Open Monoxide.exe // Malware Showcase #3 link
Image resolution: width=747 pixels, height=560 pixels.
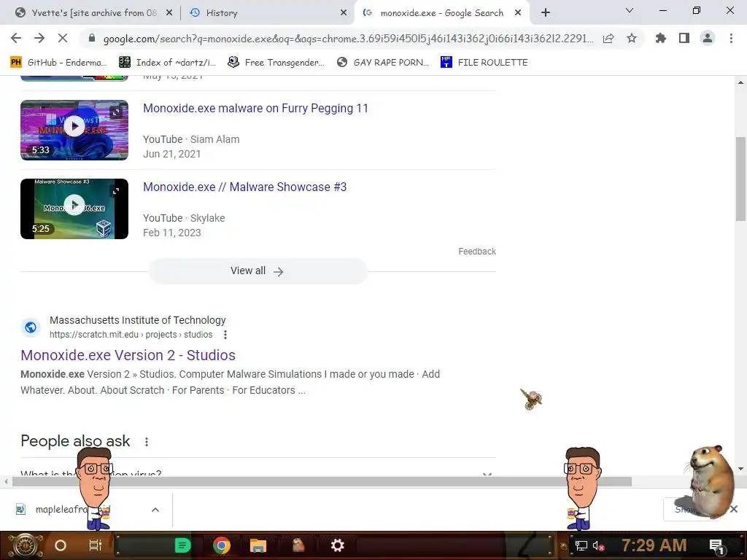point(245,187)
